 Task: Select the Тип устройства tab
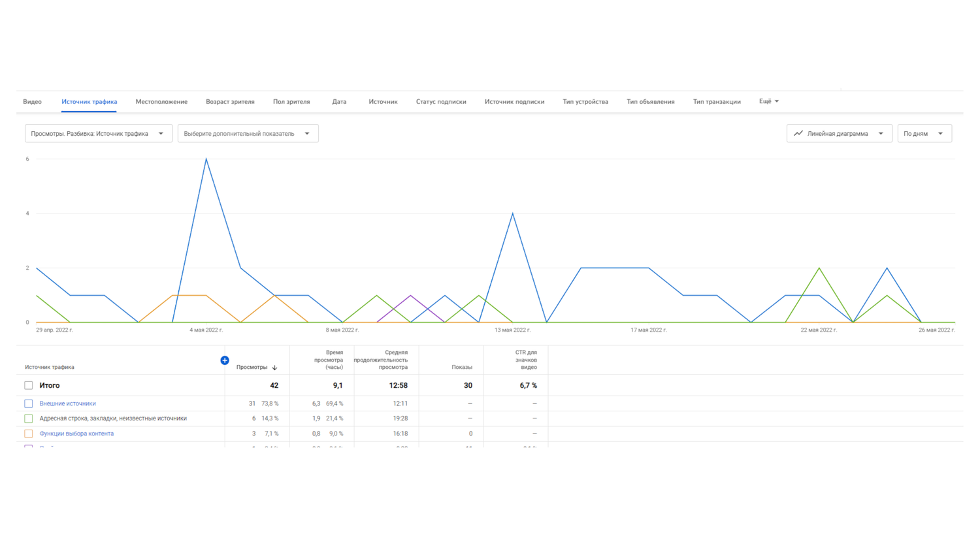585,102
